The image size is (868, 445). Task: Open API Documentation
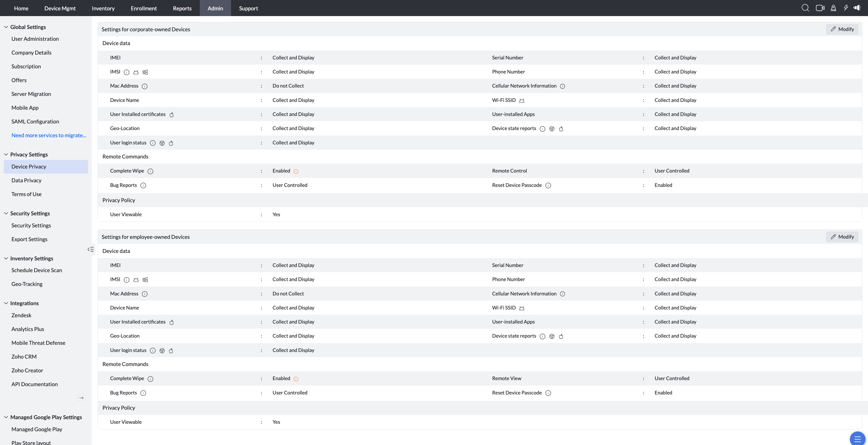(34, 384)
